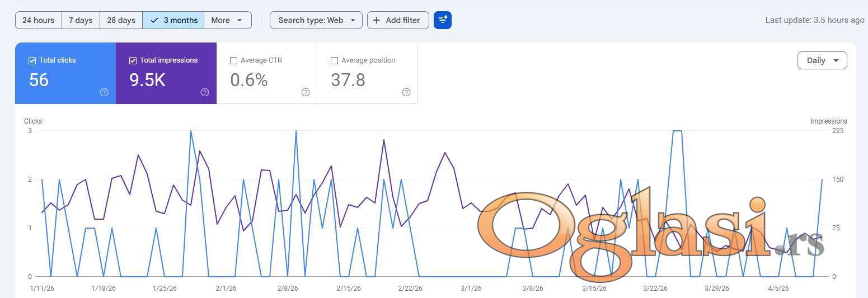Click the plus icon in Add filter
Viewport: 868px width, 298px height.
pos(377,20)
